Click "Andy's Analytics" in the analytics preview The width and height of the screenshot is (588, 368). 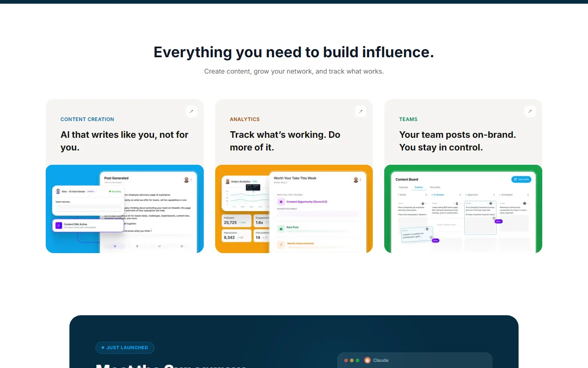coord(241,182)
